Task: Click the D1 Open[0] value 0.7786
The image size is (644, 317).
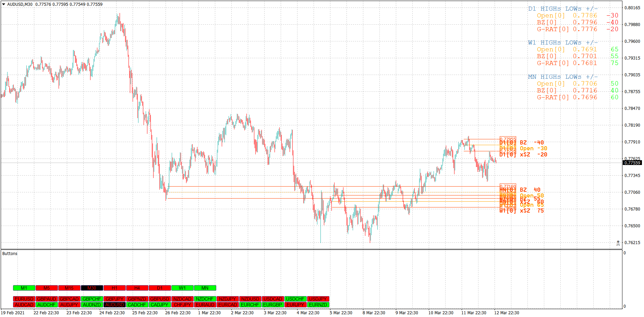Action: (585, 15)
